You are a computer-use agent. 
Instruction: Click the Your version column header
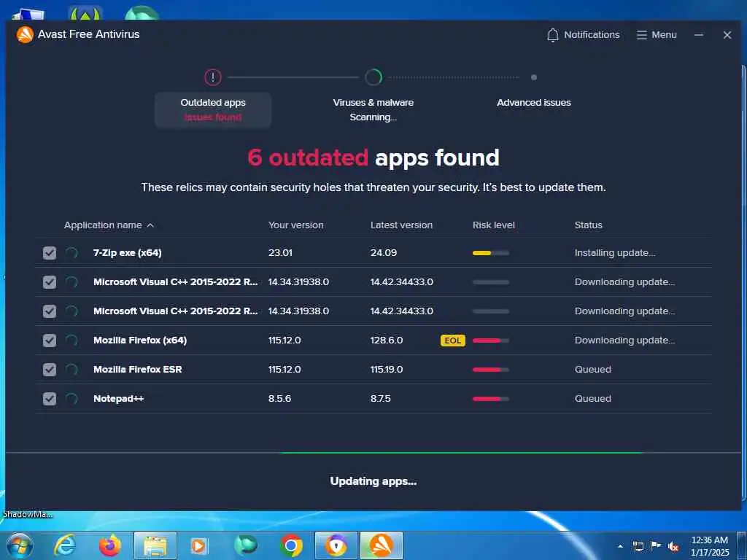tap(295, 225)
